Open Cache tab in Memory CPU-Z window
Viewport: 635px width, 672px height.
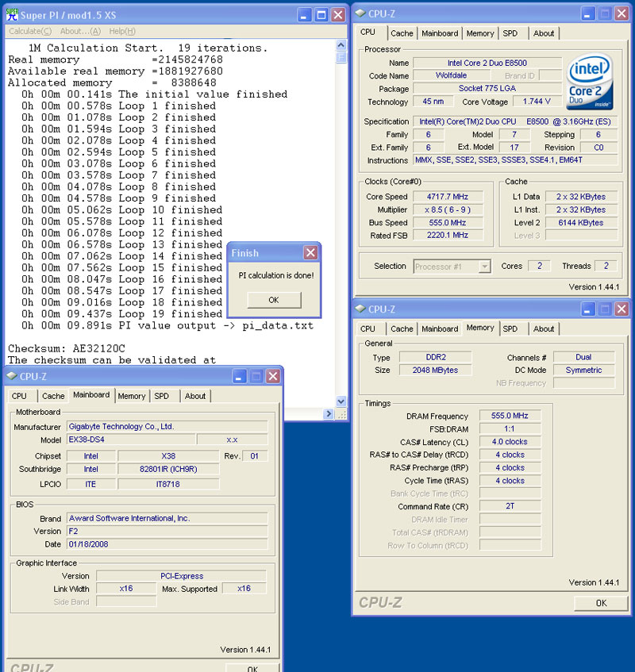tap(402, 328)
